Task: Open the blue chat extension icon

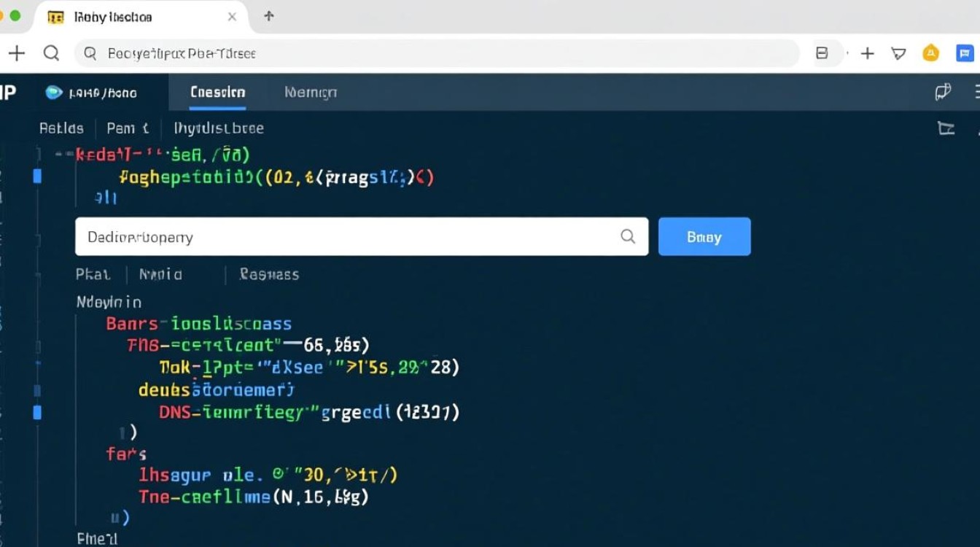Action: 965,53
